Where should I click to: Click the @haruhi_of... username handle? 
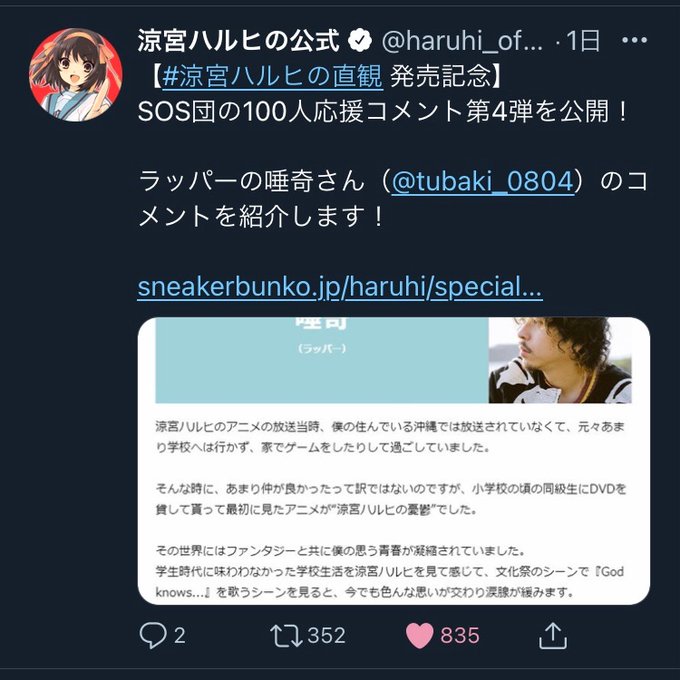pyautogui.click(x=462, y=41)
